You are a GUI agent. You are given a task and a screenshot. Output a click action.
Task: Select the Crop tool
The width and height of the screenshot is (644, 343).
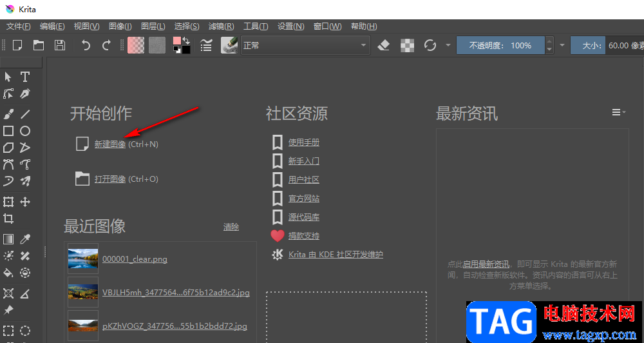8,219
